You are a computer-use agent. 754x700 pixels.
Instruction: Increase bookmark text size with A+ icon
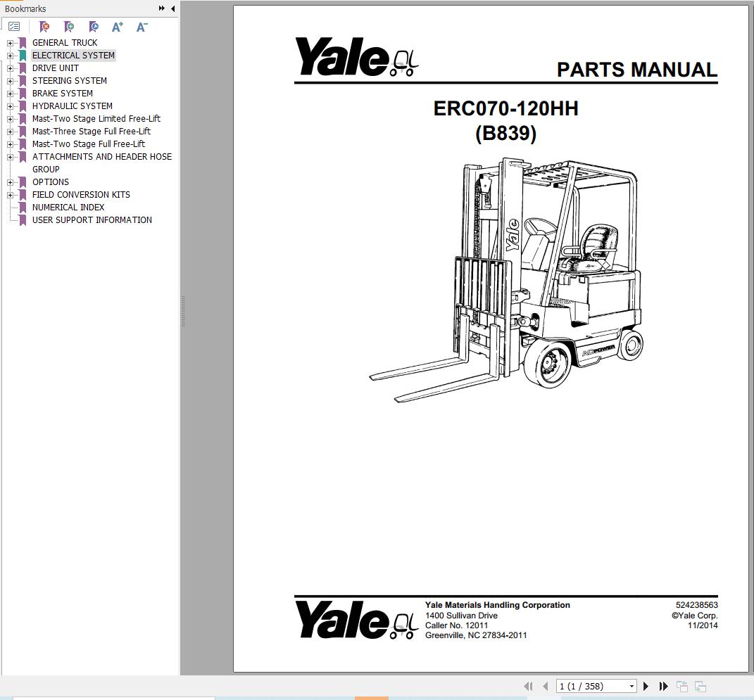point(117,27)
